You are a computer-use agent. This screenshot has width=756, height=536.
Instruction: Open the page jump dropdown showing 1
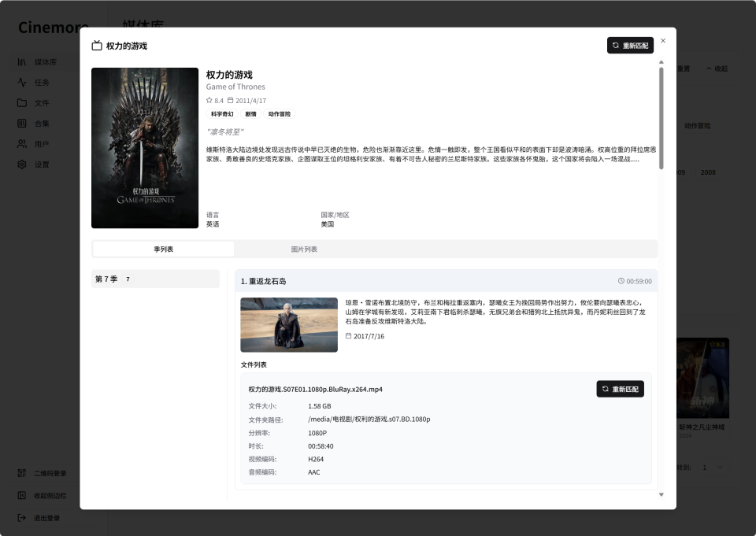pyautogui.click(x=712, y=467)
